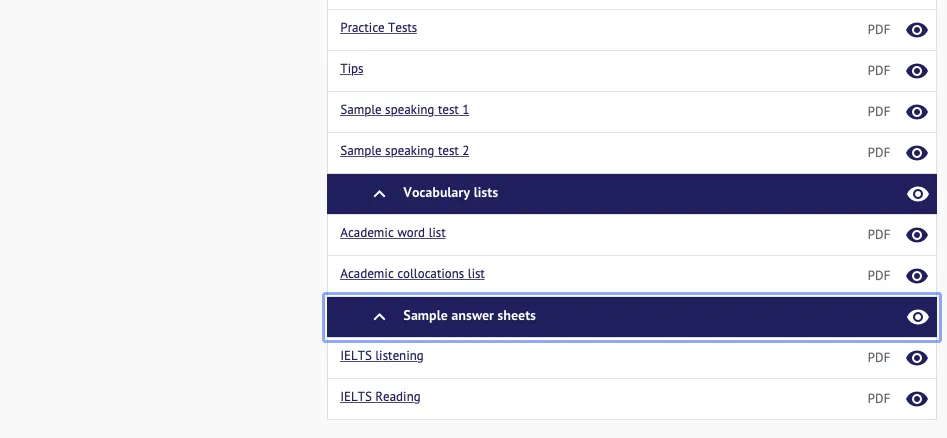Open the Academic word list link
Image resolution: width=947 pixels, height=438 pixels.
tap(392, 233)
